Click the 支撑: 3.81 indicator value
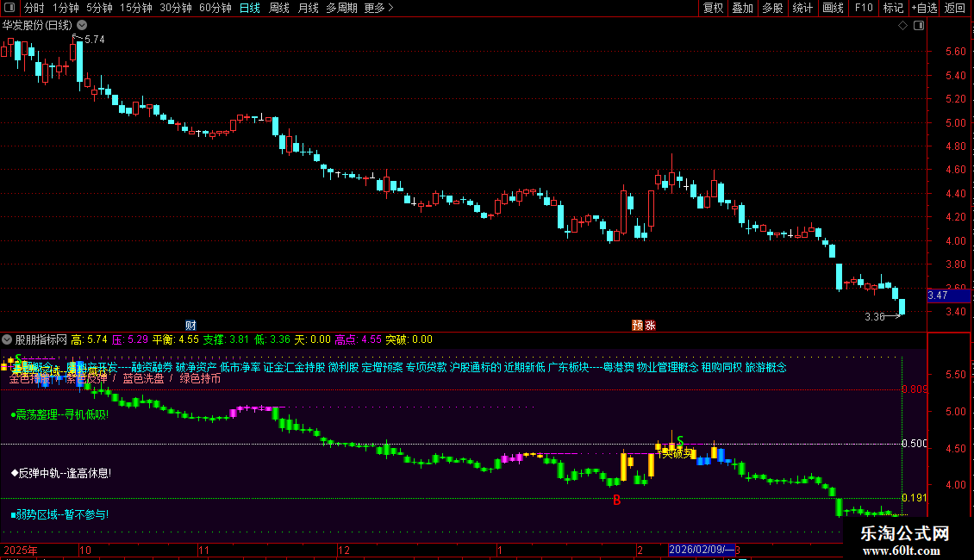Screen dimensions: 974x560 [226, 339]
